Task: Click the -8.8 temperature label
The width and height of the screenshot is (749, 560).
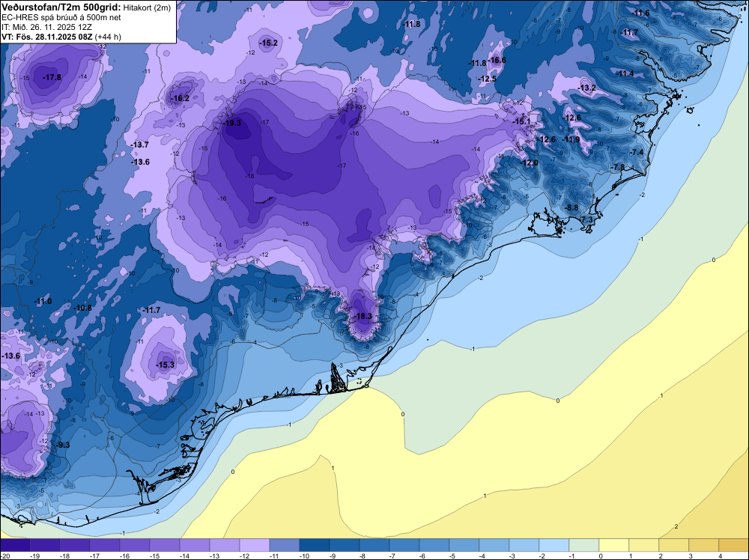Action: (x=572, y=207)
